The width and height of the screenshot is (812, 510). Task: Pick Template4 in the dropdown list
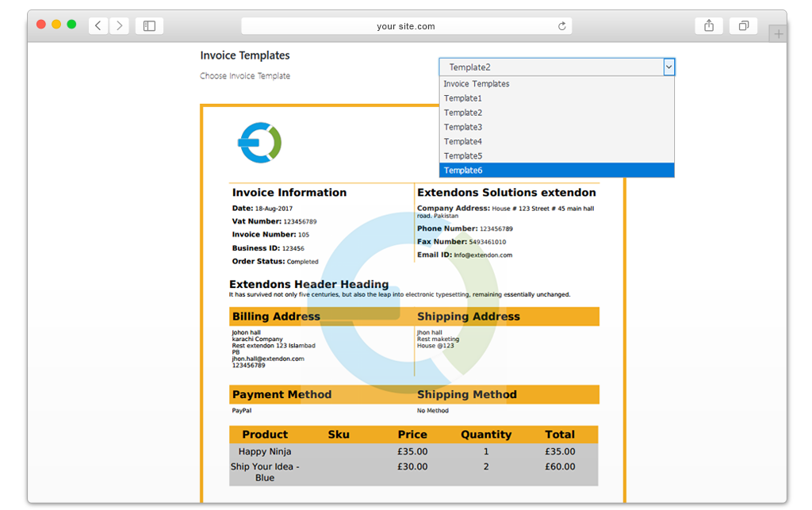point(557,141)
